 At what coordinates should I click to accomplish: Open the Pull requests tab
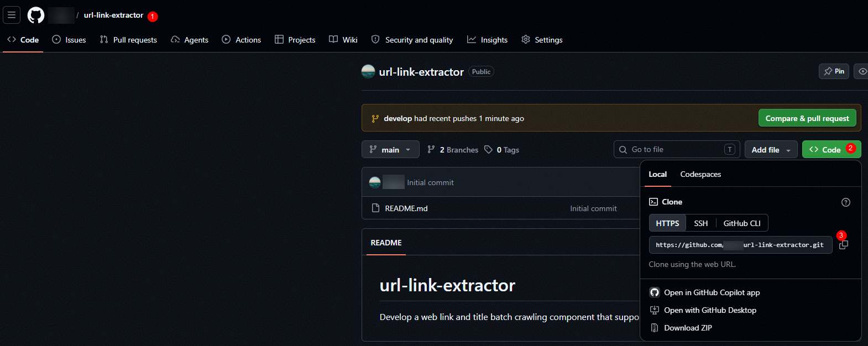click(128, 40)
